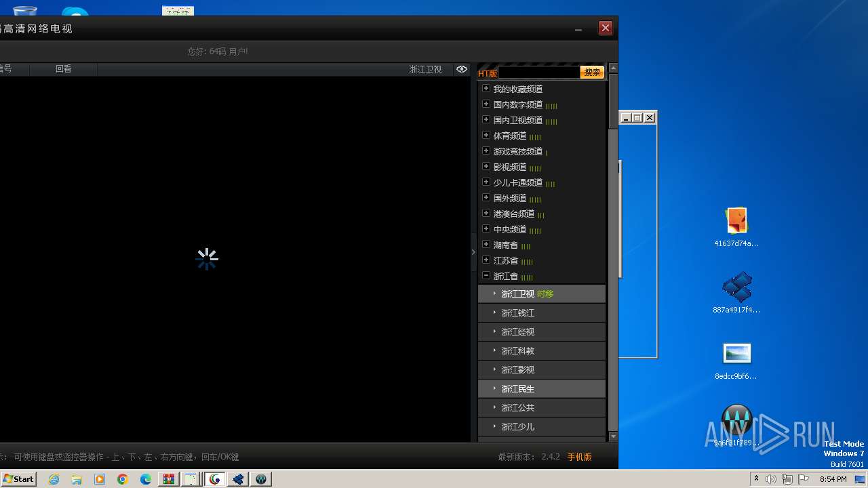Collapse the channel sidebar with arrow handle

click(x=473, y=252)
